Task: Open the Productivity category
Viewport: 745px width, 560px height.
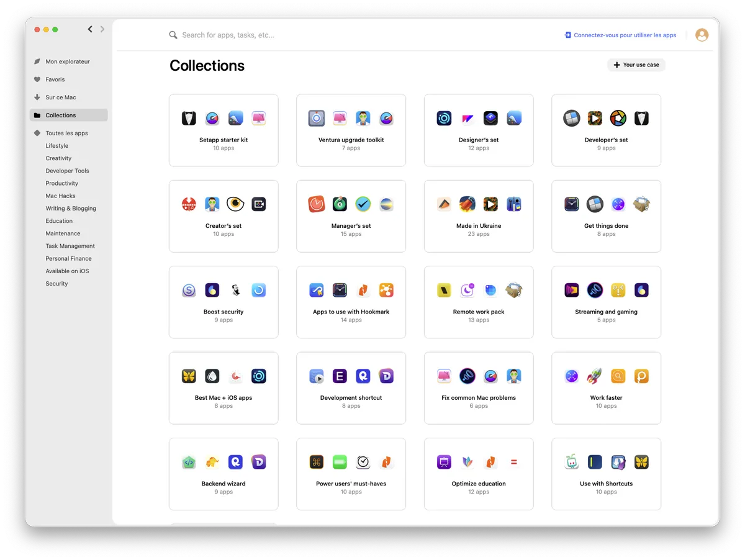Action: coord(62,183)
